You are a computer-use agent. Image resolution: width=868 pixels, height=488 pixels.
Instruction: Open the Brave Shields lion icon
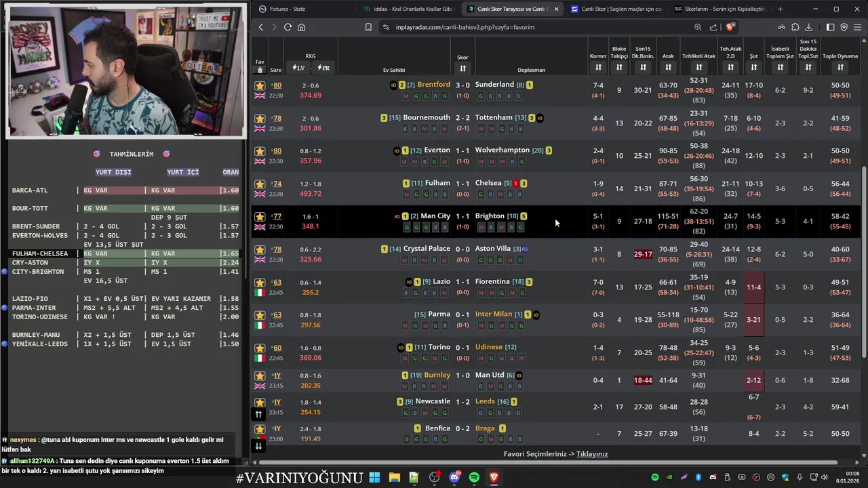pyautogui.click(x=730, y=27)
